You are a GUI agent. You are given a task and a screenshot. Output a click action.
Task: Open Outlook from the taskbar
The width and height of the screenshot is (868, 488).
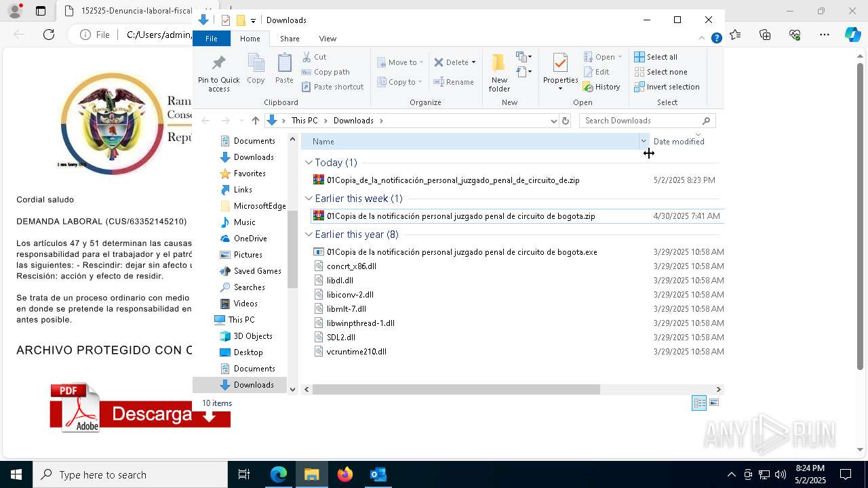[378, 474]
